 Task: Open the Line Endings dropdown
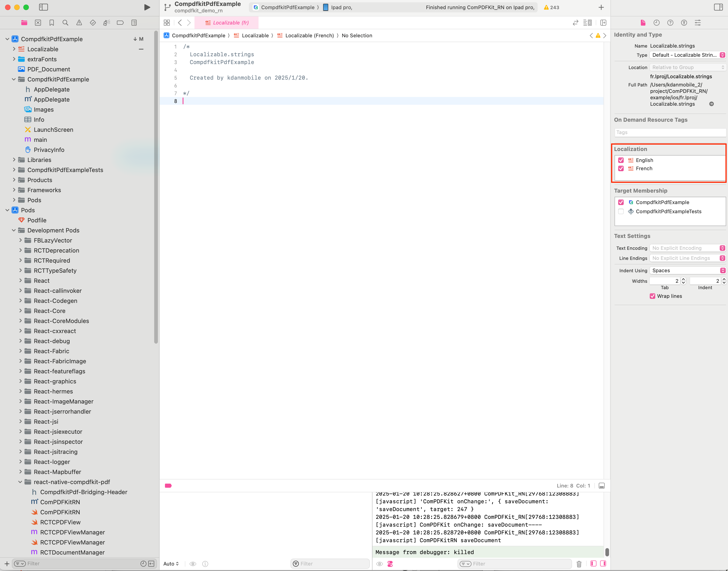click(x=688, y=258)
